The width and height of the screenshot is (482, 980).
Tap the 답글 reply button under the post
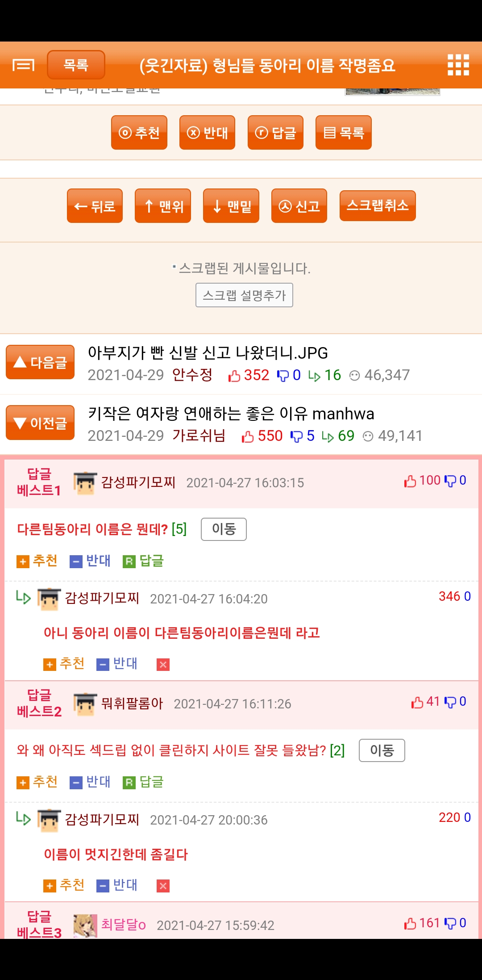(275, 133)
